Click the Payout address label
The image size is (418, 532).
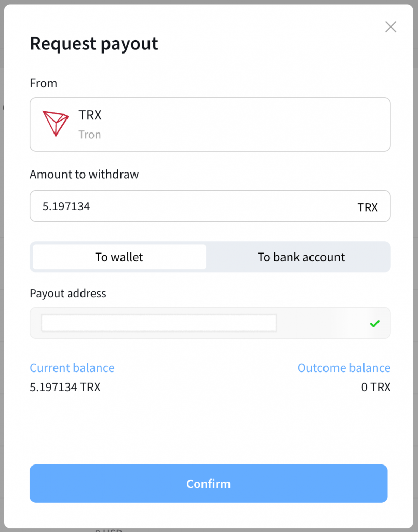pos(68,293)
